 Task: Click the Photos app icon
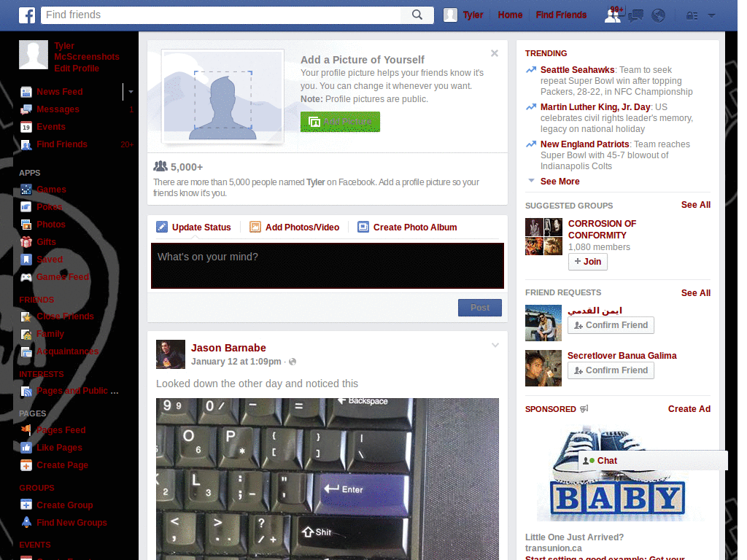click(x=26, y=225)
